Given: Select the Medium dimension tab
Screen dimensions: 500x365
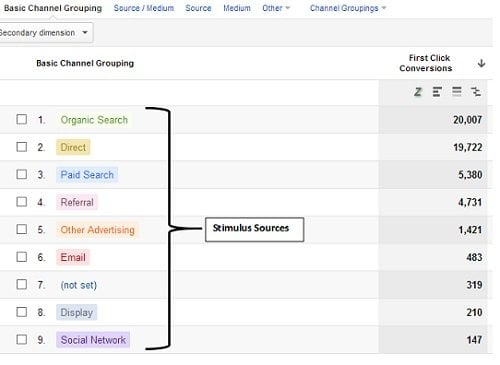Looking at the screenshot, I should click(237, 8).
